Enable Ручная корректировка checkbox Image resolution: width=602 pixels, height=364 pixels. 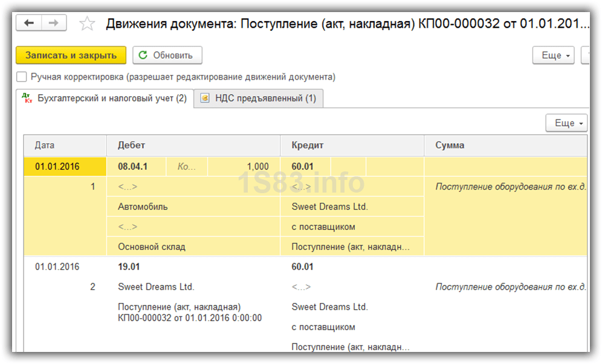pyautogui.click(x=22, y=77)
